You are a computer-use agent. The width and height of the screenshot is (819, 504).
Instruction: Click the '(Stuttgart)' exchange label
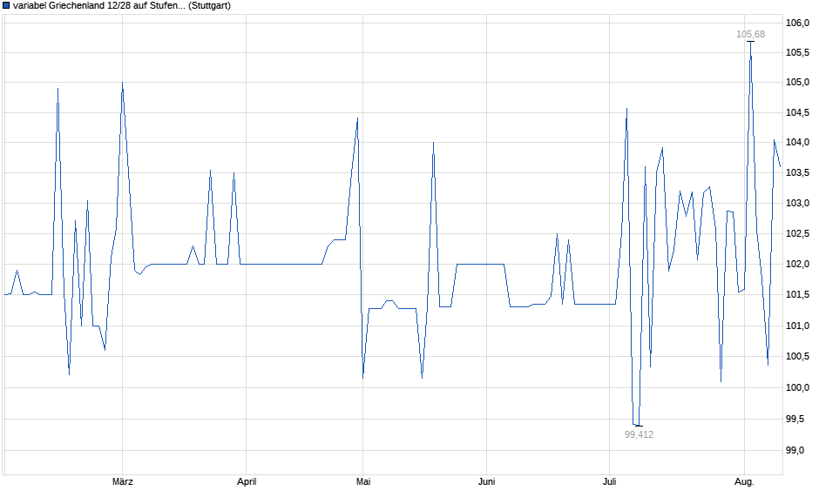(209, 6)
